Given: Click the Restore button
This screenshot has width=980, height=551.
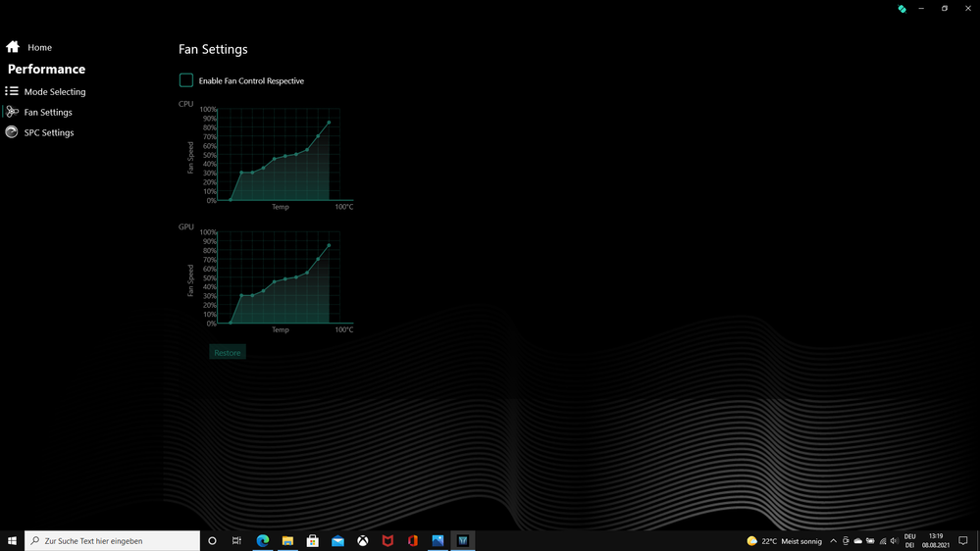Looking at the screenshot, I should [x=227, y=352].
